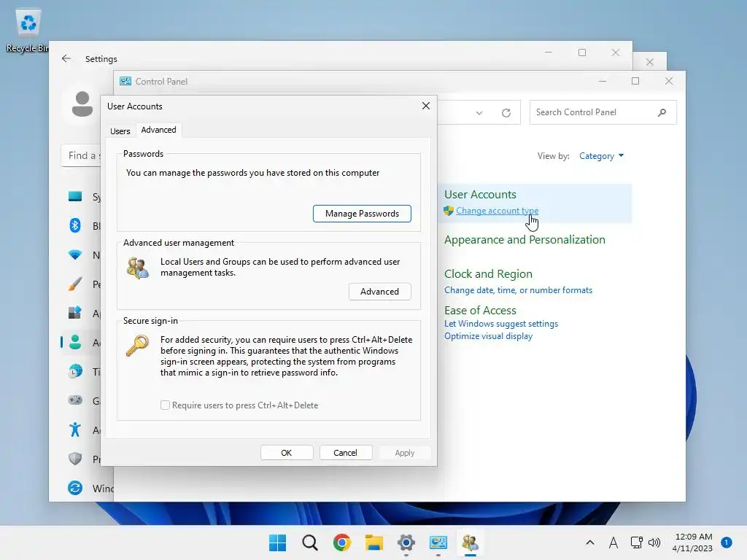The height and width of the screenshot is (560, 747).
Task: Select Network Wi-Fi icon in Settings sidebar
Action: point(75,254)
